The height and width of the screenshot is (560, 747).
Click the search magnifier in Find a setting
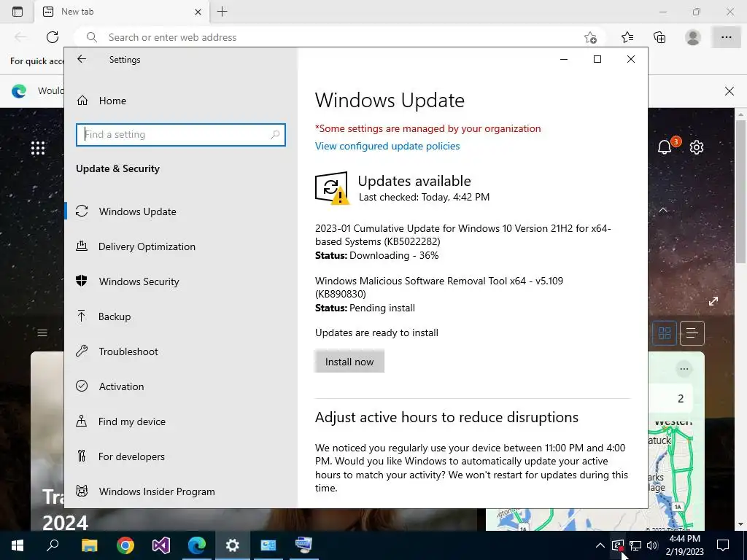pyautogui.click(x=275, y=135)
